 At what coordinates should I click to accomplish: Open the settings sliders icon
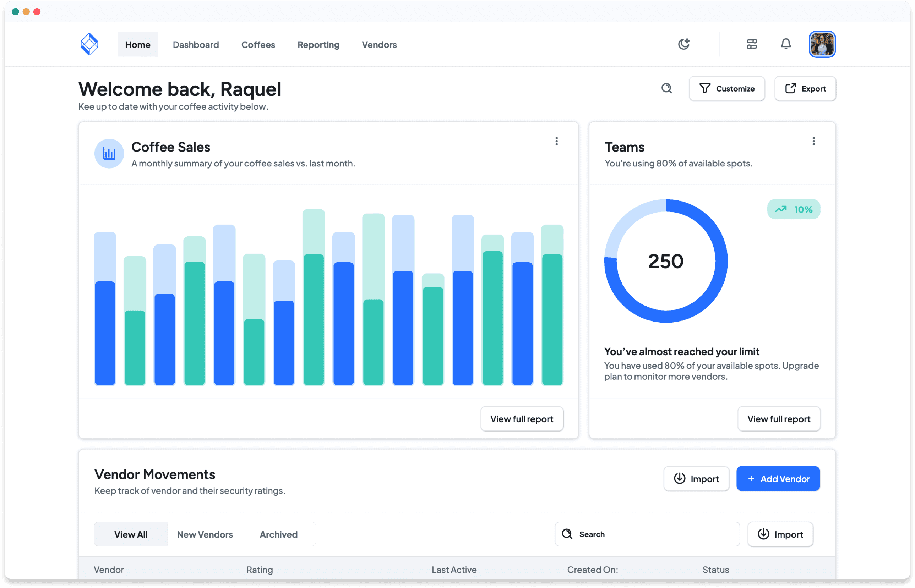[751, 44]
